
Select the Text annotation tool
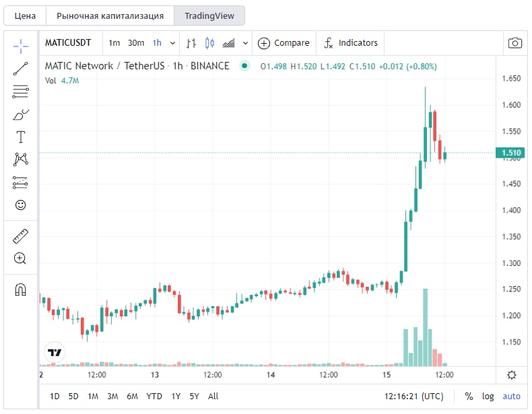click(21, 137)
